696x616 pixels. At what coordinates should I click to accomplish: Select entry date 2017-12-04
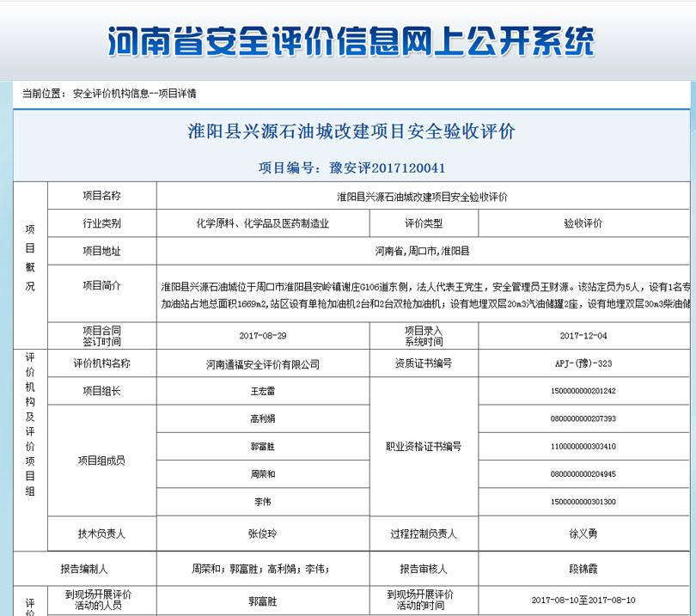[x=583, y=336]
